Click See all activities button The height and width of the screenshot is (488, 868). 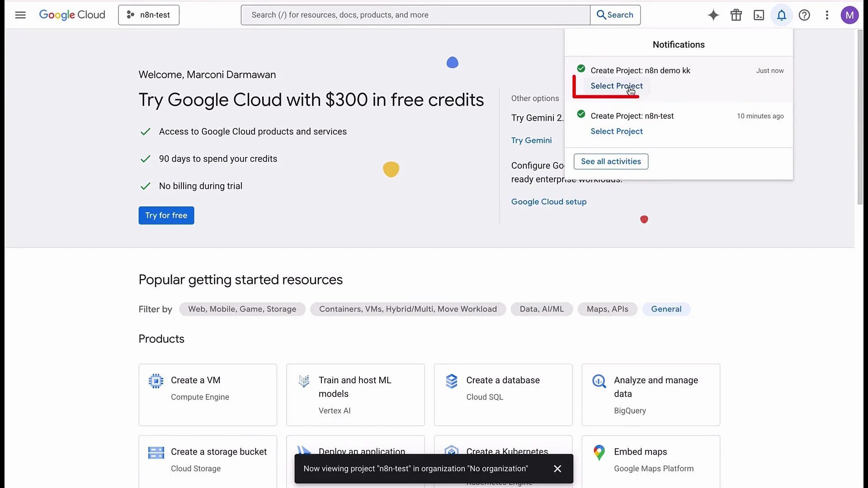[611, 161]
